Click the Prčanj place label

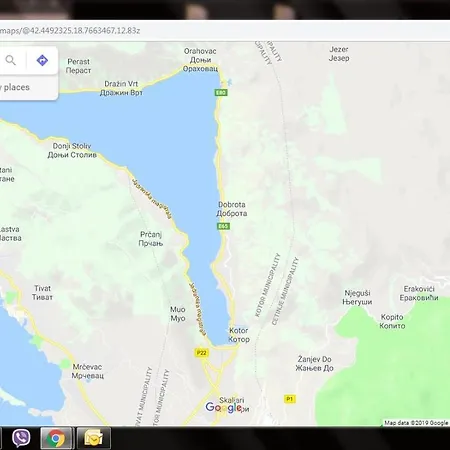tap(151, 239)
